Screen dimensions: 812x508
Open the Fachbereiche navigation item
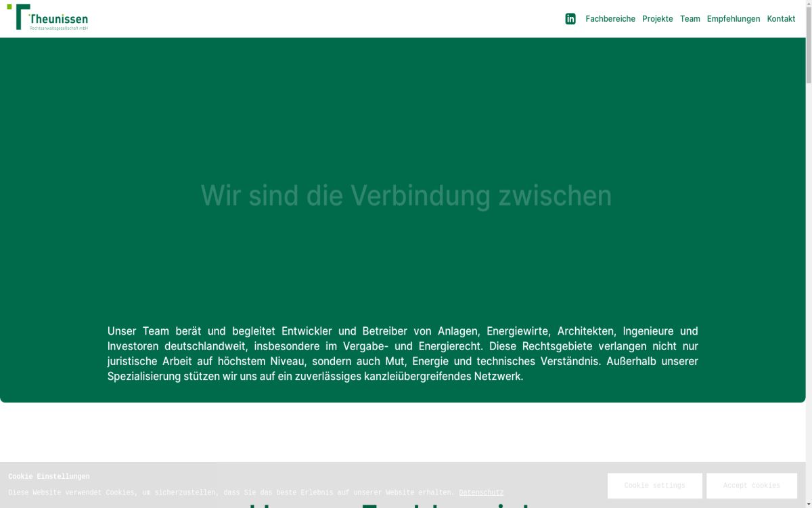pos(610,18)
